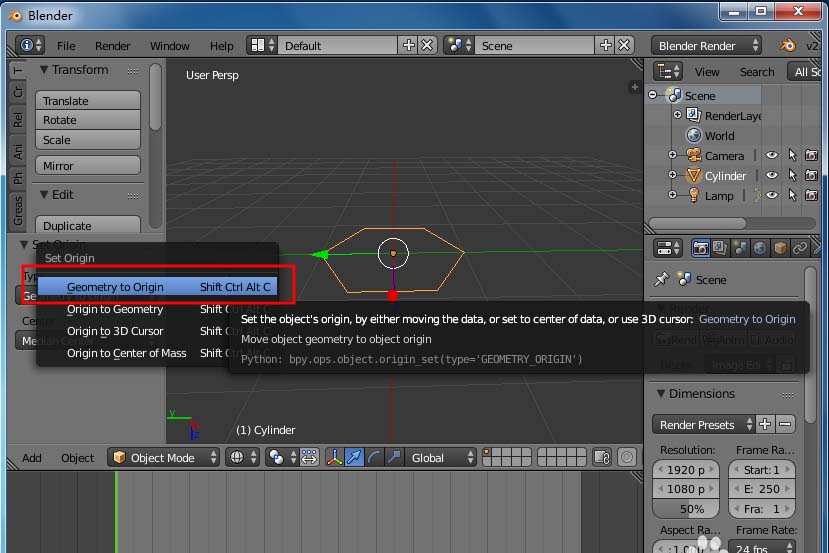Click the Render Layers properties tab icon
This screenshot has width=829, height=553.
[x=721, y=248]
